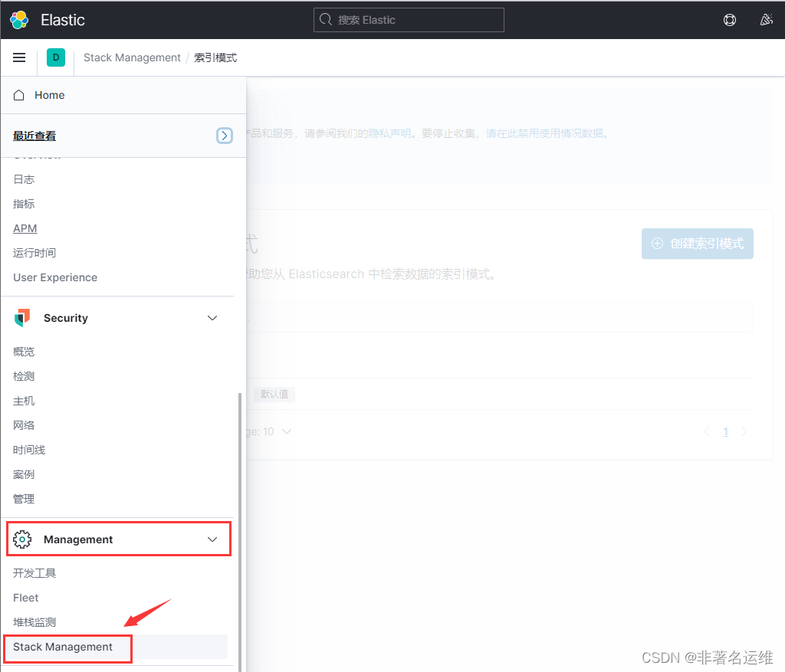The image size is (785, 672).
Task: Collapse the Management section chevron
Action: 212,539
